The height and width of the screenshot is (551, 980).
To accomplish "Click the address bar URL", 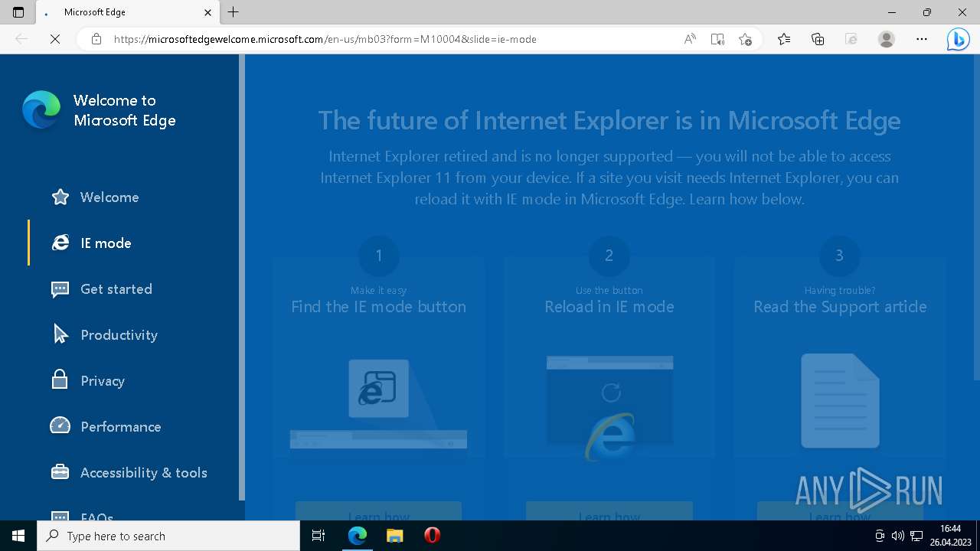I will coord(325,39).
